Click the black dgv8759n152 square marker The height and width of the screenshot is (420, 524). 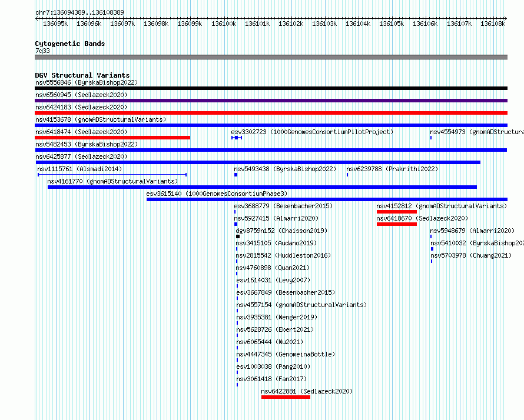click(238, 236)
